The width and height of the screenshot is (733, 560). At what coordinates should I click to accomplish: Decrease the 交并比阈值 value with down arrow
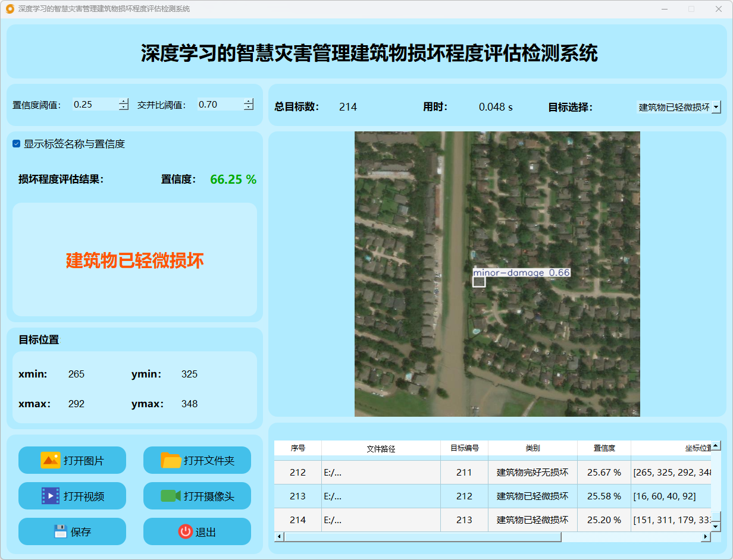tap(248, 108)
